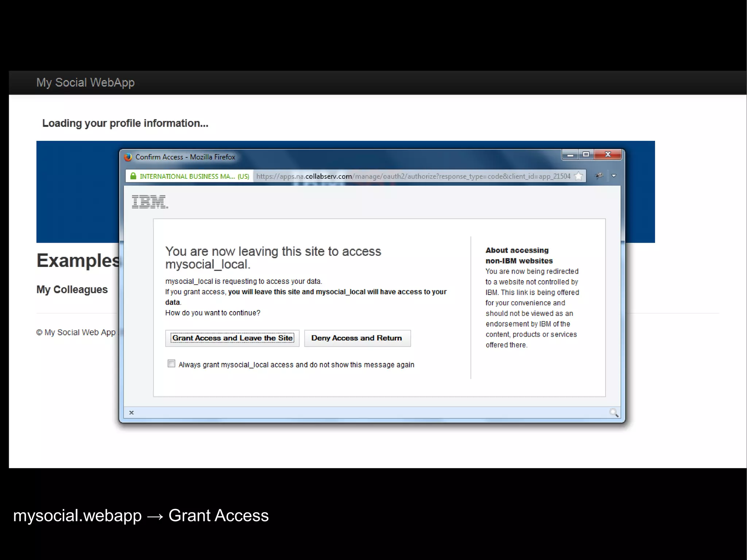747x560 pixels.
Task: Click 'About accessing non-IBM websites' heading
Action: pos(519,255)
